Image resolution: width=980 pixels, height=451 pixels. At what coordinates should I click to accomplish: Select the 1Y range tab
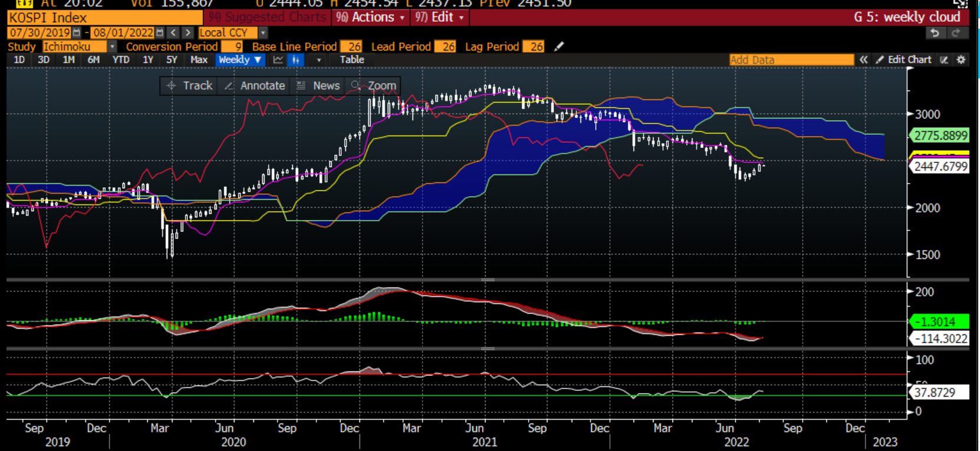pos(148,59)
